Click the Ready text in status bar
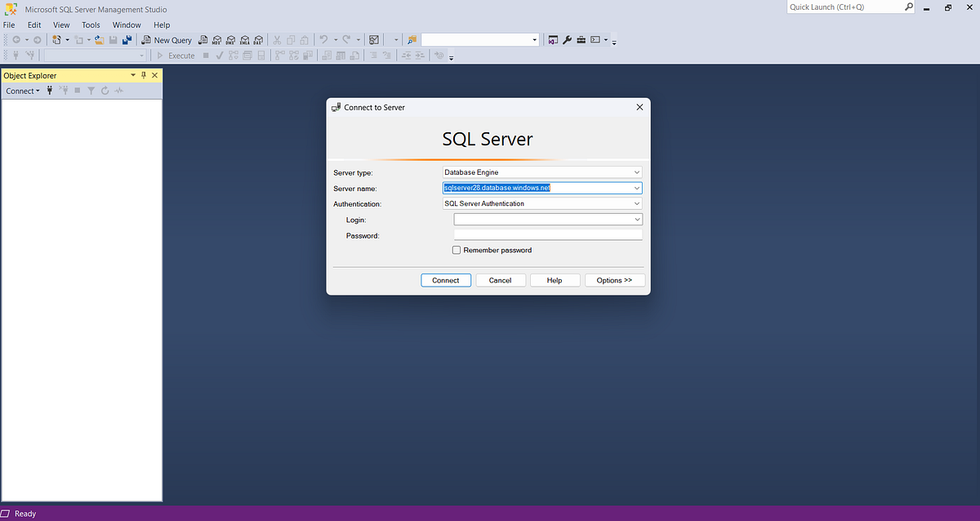Image resolution: width=980 pixels, height=521 pixels. click(25, 514)
